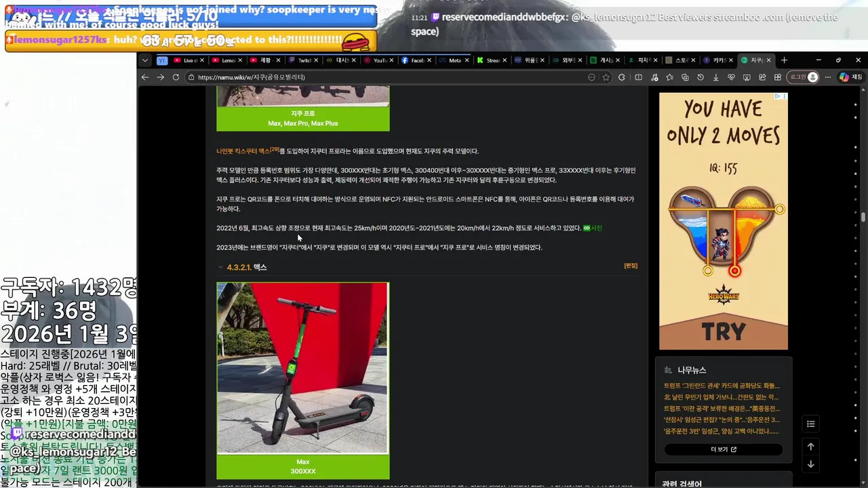Click the [편집] edit link
Viewport: 868px width, 488px height.
(x=631, y=266)
